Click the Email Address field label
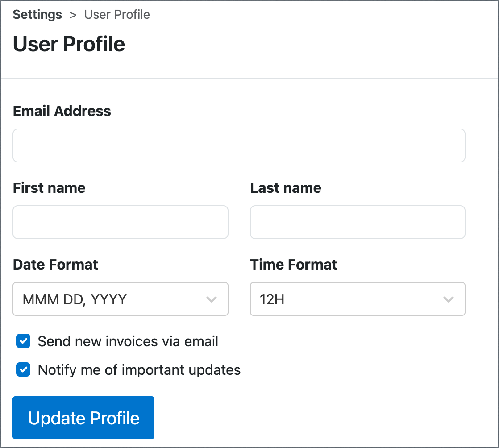The width and height of the screenshot is (499, 448). point(62,111)
